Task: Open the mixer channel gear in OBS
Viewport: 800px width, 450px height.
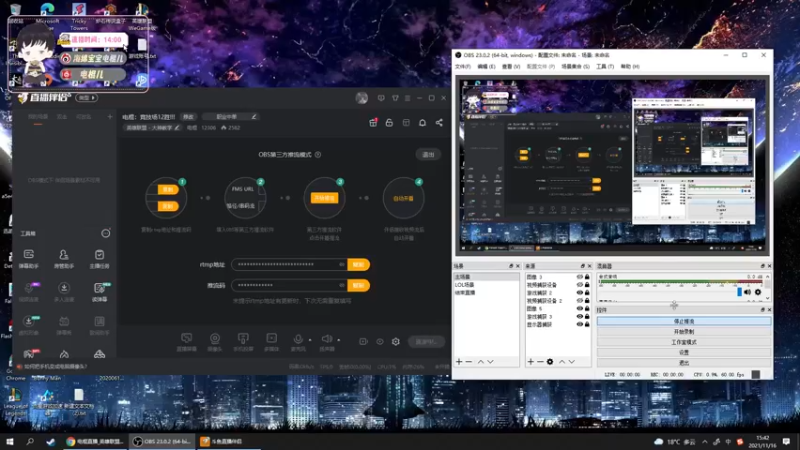Action: [758, 292]
